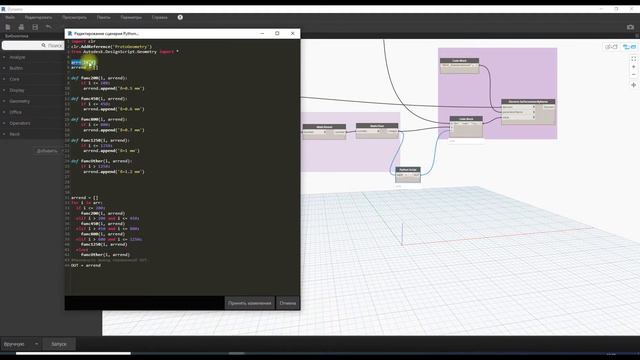Open the File menu

(x=10, y=18)
